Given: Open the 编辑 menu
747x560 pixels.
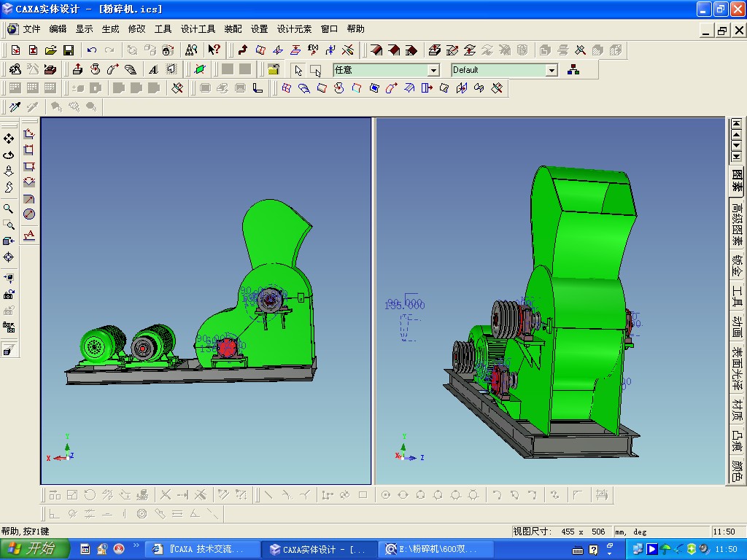Looking at the screenshot, I should 58,29.
